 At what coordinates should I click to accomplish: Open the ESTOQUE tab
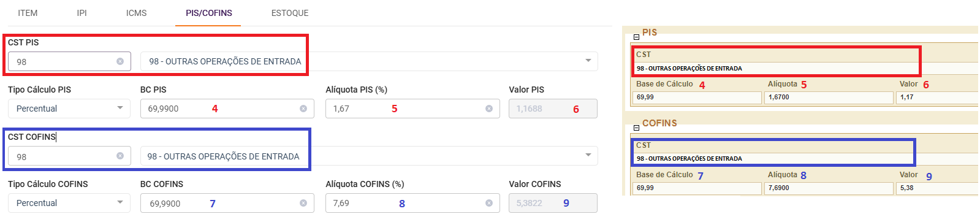click(290, 13)
